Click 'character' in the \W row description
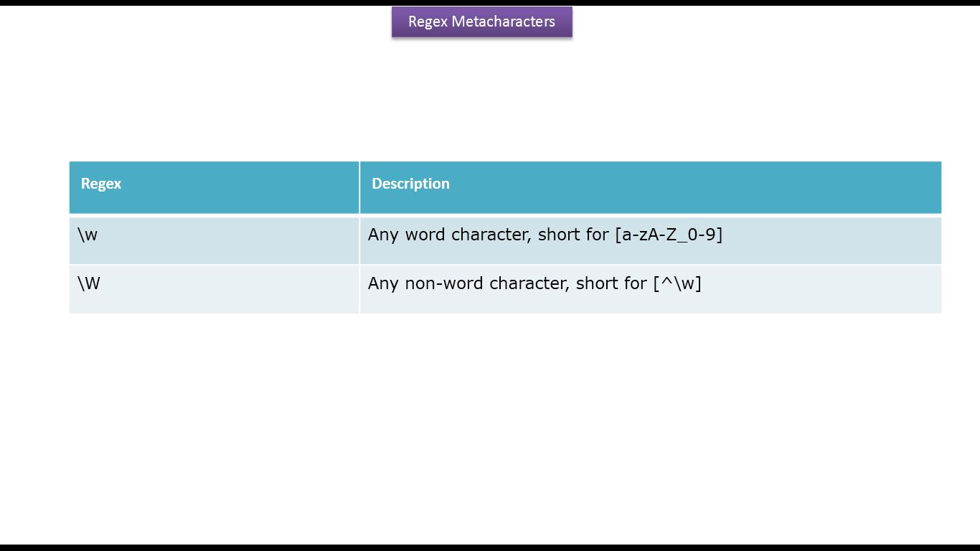 [527, 283]
